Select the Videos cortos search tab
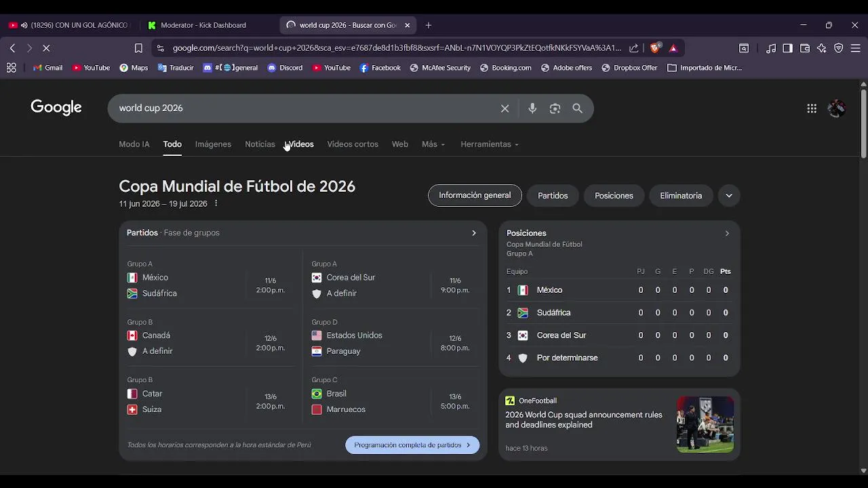 point(353,144)
